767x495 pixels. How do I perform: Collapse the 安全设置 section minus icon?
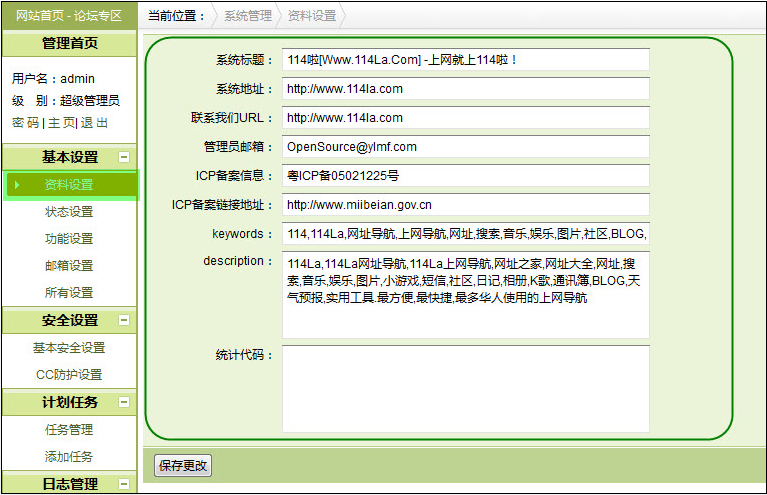click(x=124, y=320)
